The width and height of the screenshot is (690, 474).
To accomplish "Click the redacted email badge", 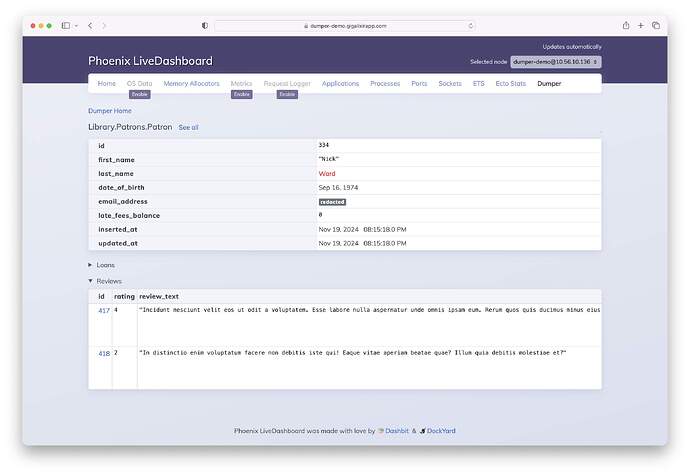I will click(x=332, y=202).
